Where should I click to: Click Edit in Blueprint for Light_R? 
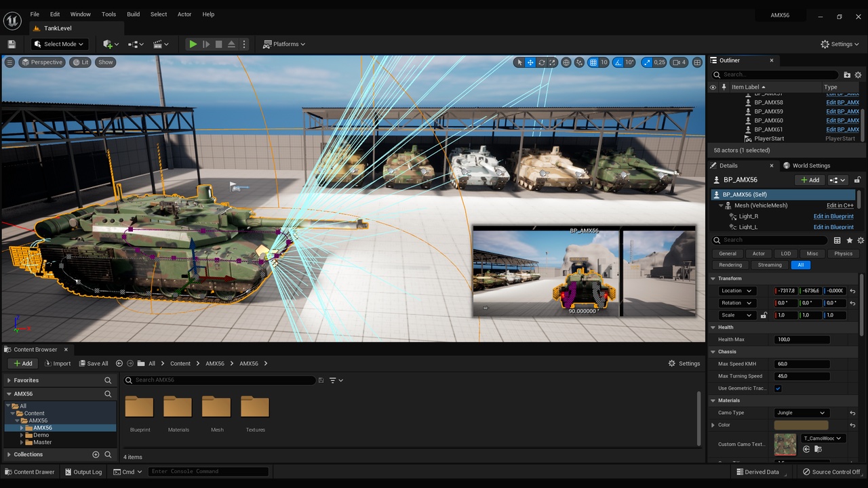(x=833, y=216)
